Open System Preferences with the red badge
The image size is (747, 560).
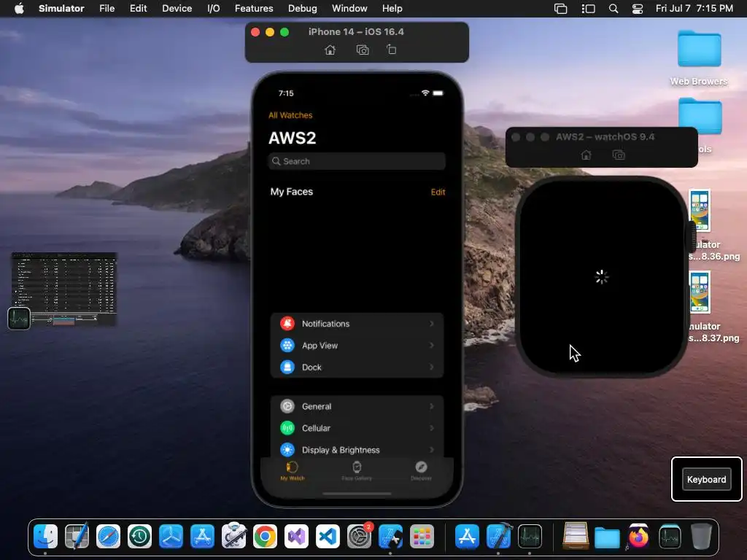point(359,537)
